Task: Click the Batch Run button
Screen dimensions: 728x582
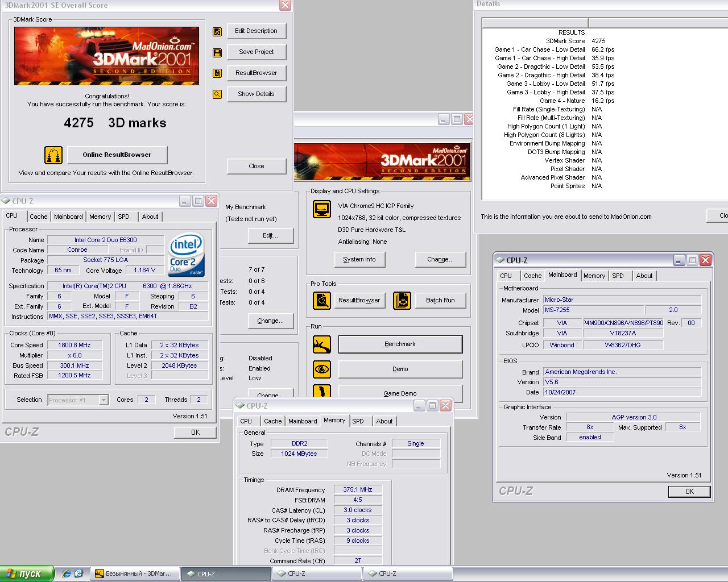Action: tap(440, 300)
